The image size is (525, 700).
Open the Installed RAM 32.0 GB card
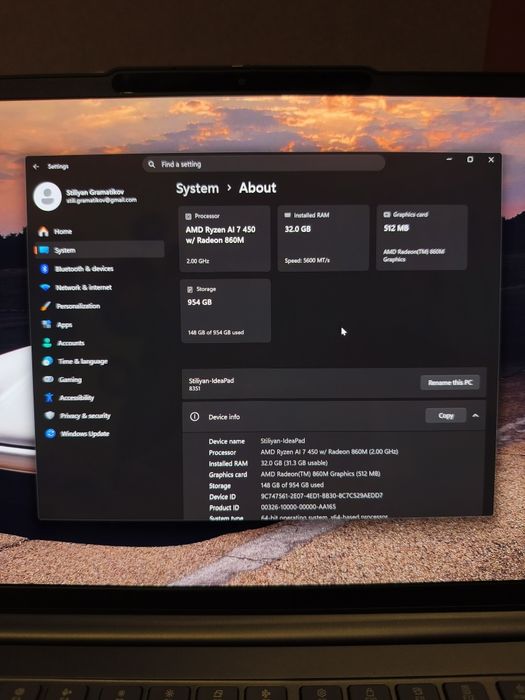[323, 238]
